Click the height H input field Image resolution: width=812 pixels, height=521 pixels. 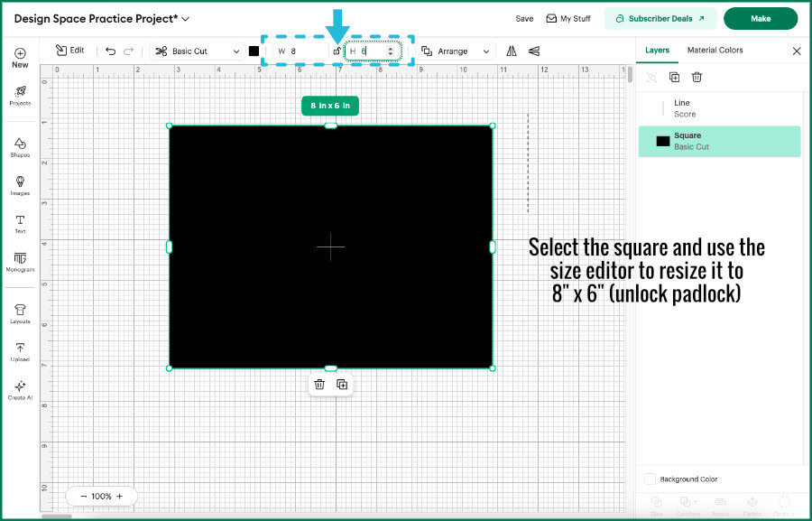point(373,51)
